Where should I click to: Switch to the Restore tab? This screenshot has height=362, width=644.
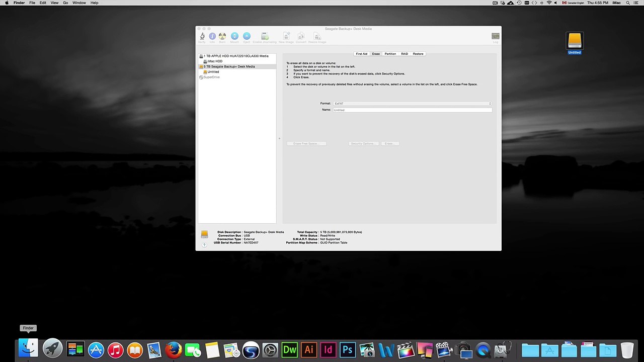tap(418, 54)
